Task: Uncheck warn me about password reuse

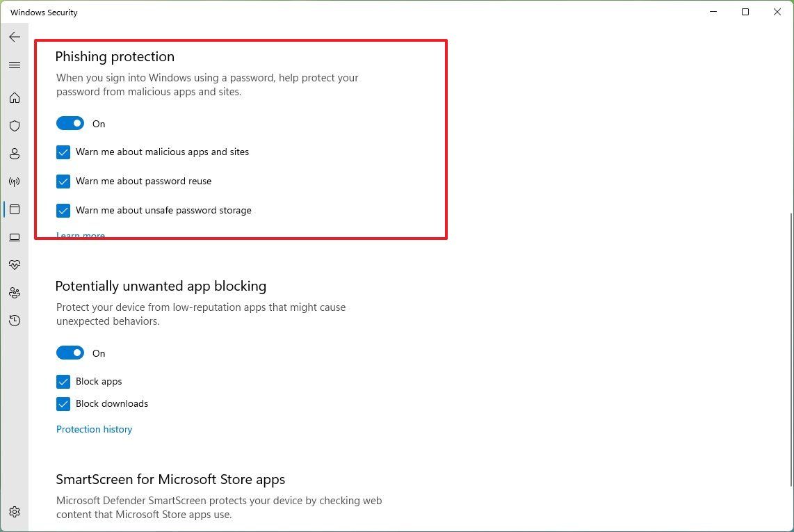Action: point(63,181)
